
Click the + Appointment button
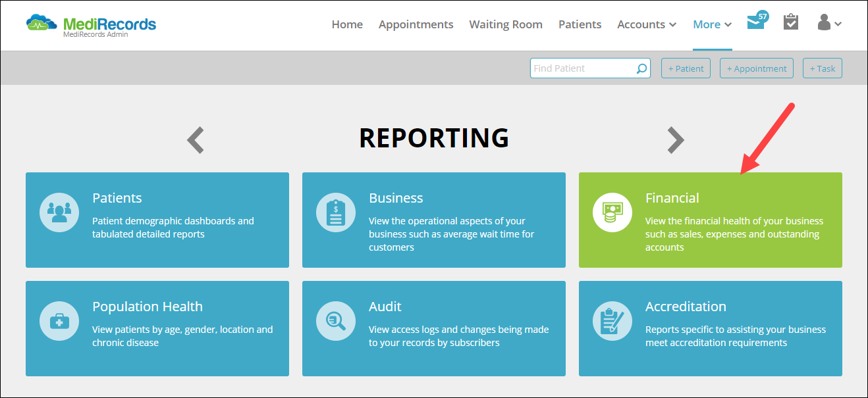coord(757,68)
